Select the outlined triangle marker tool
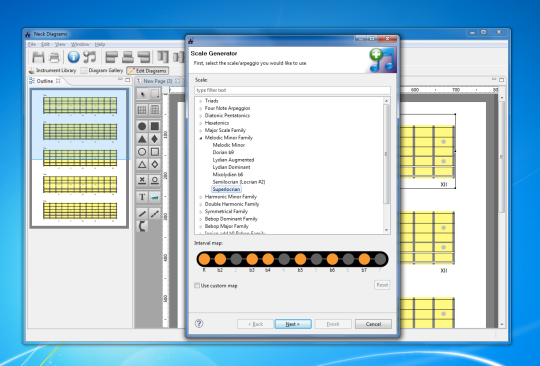The width and height of the screenshot is (540, 366). click(x=142, y=165)
